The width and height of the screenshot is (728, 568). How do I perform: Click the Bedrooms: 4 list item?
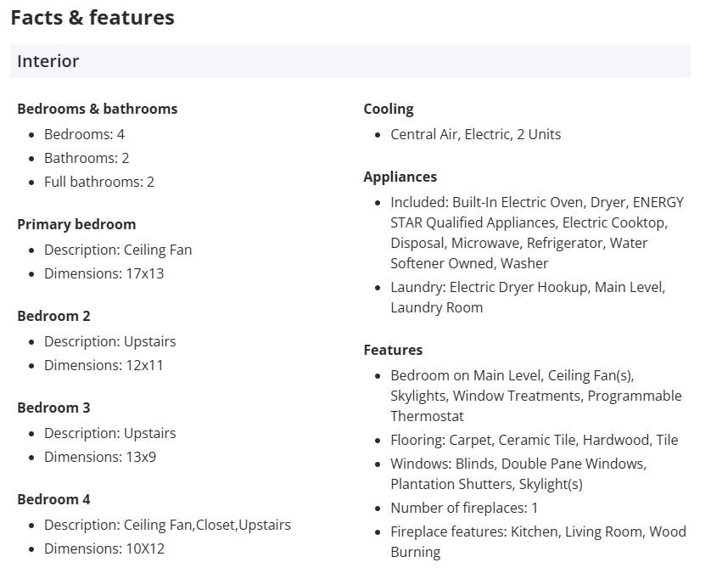coord(84,134)
